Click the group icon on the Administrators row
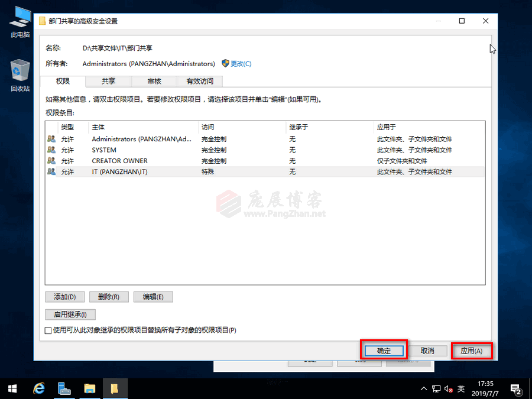532x399 pixels. pyautogui.click(x=51, y=139)
